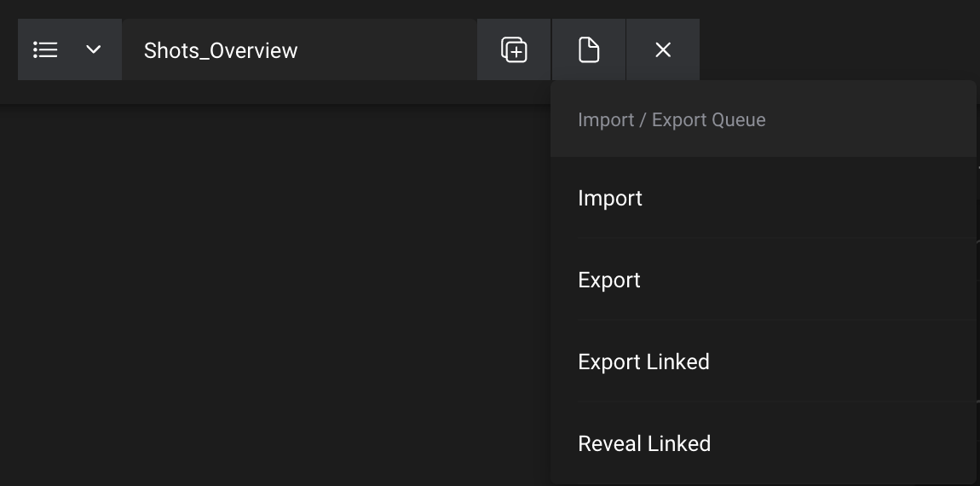Image resolution: width=980 pixels, height=486 pixels.
Task: Choose Export Linked option
Action: 643,362
